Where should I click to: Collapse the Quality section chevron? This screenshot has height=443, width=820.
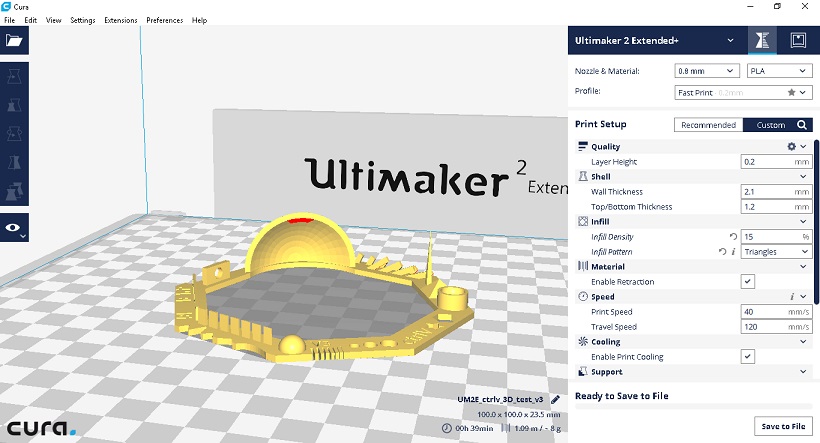803,146
